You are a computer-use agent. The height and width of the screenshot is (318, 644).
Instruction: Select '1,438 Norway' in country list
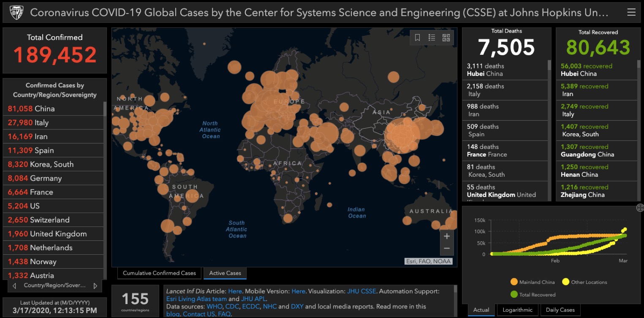53,261
